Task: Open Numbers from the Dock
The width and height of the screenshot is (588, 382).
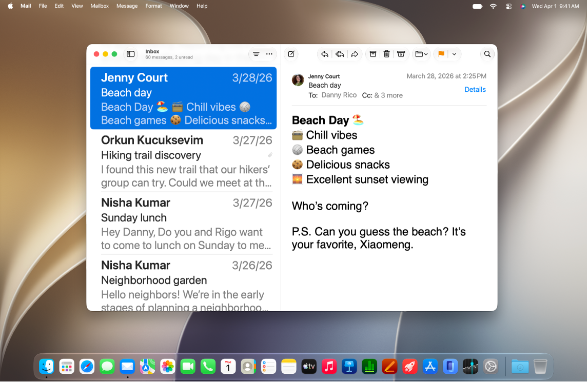Action: point(369,366)
